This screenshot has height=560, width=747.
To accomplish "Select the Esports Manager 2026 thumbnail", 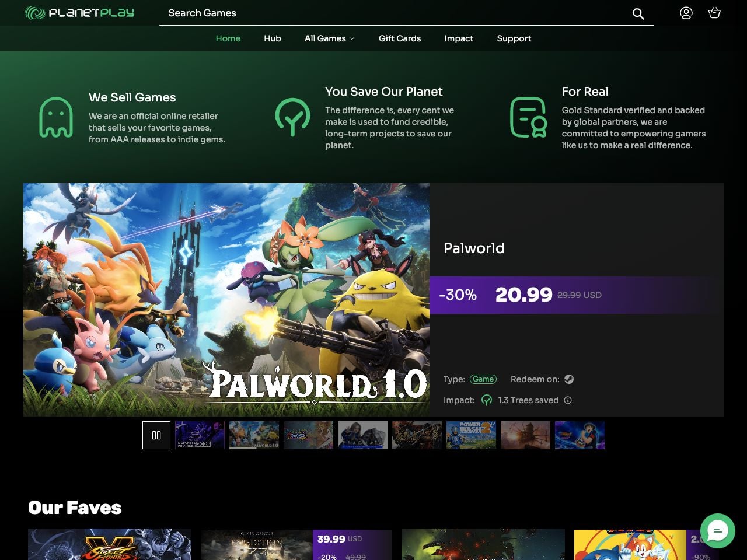I will coord(200,435).
